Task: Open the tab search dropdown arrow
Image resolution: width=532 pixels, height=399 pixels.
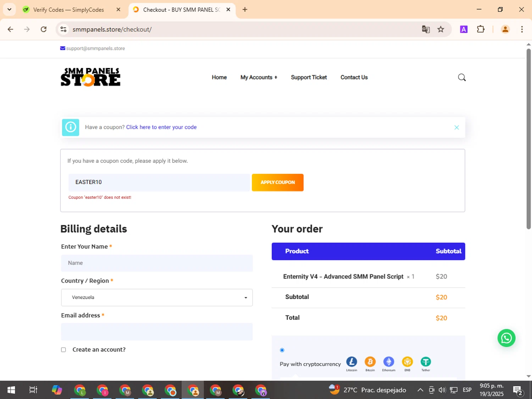Action: pyautogui.click(x=9, y=10)
